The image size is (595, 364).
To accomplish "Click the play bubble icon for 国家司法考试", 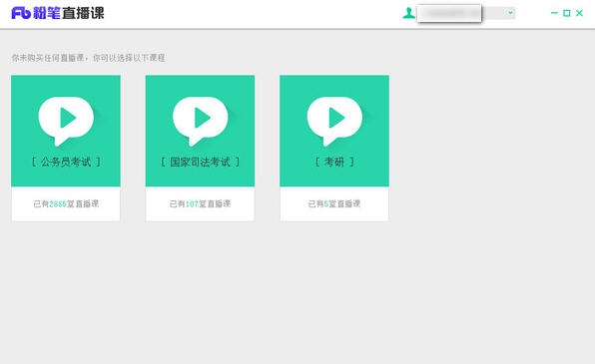I will click(201, 121).
